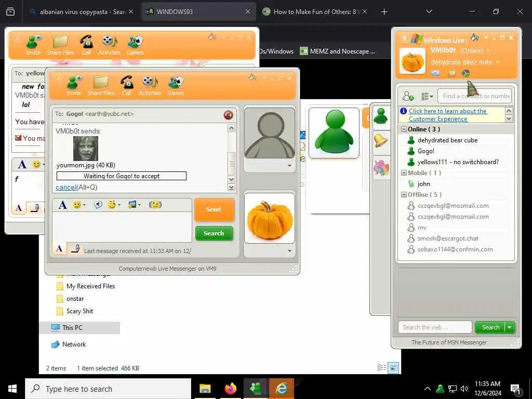Click font A icon in yellows chat toolbar

click(x=22, y=165)
